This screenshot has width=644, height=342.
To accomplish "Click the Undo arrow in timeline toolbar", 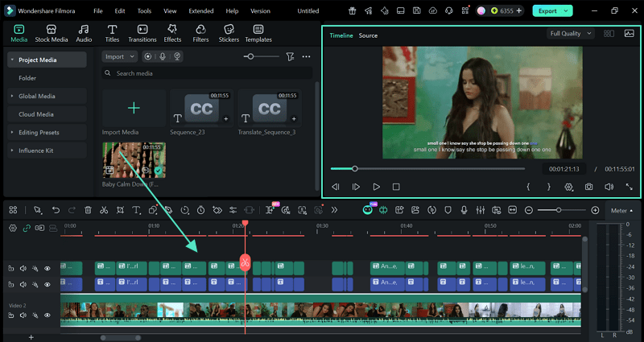I will (x=56, y=210).
